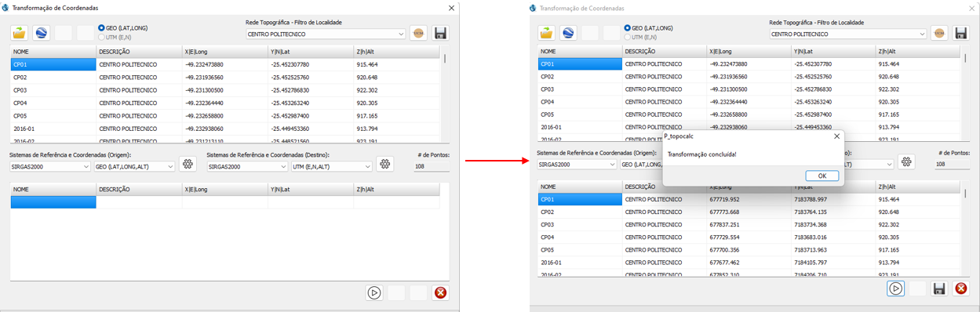Close the P_topocalc message dialog
The image size is (980, 312).
[x=836, y=136]
